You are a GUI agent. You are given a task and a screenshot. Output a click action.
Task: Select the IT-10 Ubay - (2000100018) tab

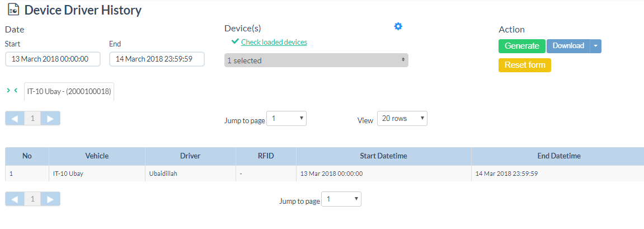(x=69, y=91)
